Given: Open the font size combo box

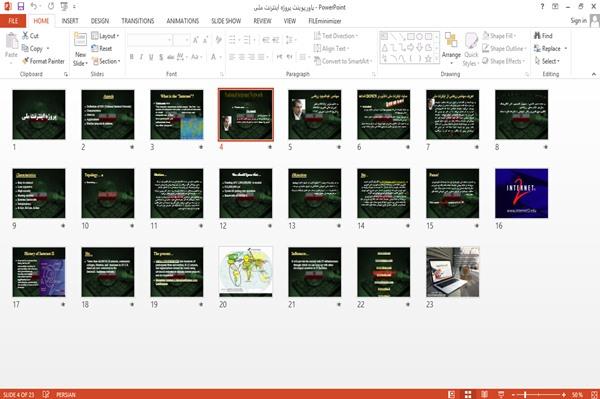Looking at the screenshot, I should (x=181, y=40).
